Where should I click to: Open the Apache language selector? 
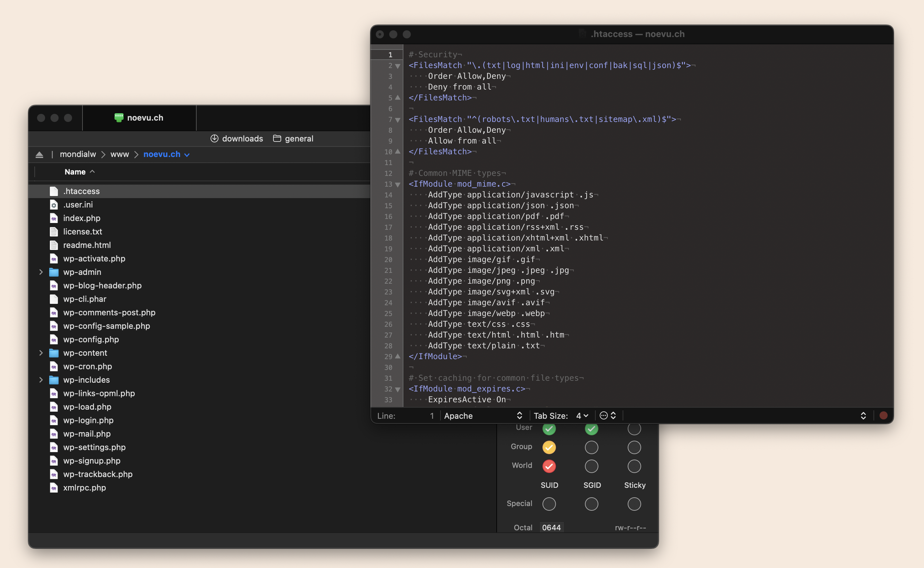pos(482,416)
